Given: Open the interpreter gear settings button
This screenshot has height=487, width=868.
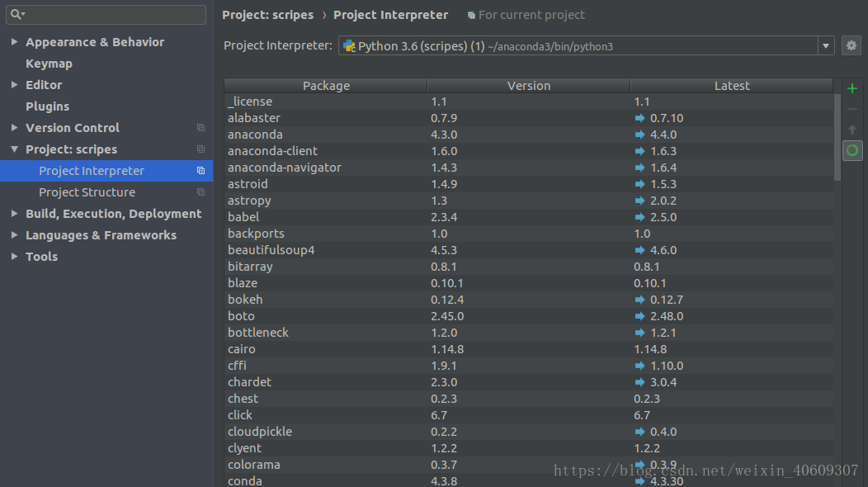Looking at the screenshot, I should [x=851, y=45].
